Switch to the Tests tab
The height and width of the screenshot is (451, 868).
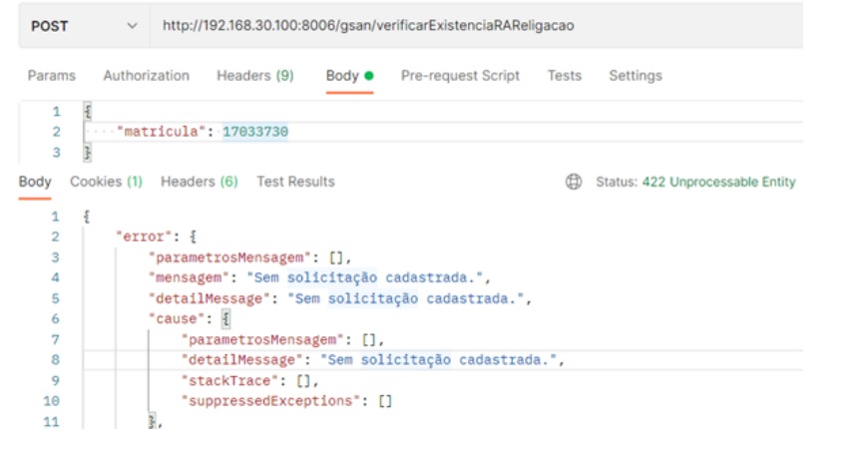coord(564,76)
